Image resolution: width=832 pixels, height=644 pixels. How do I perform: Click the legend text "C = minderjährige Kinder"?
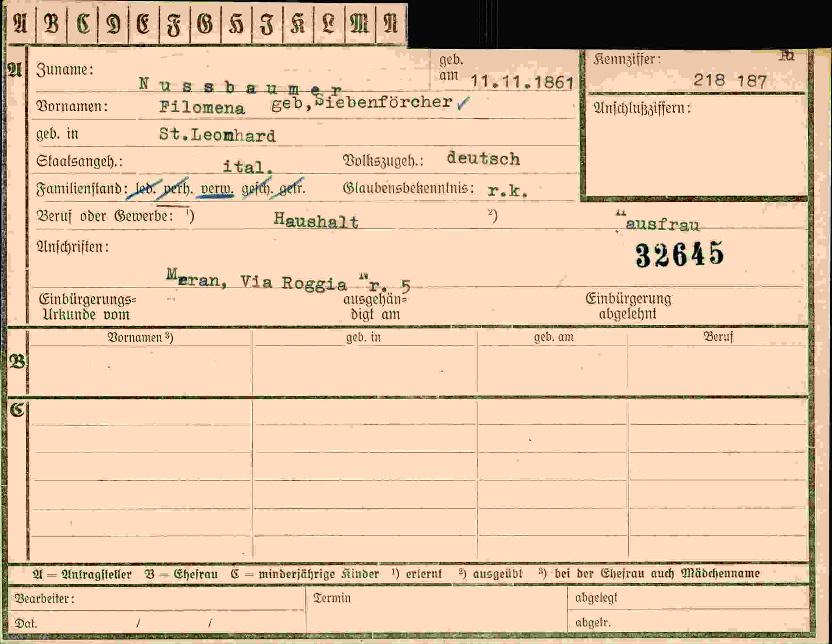click(x=305, y=574)
